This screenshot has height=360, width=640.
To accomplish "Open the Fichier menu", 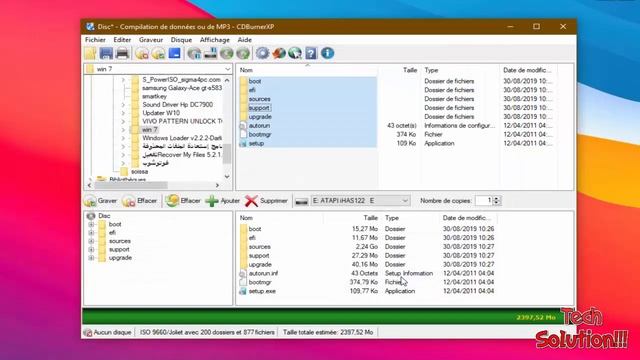I will pos(95,40).
